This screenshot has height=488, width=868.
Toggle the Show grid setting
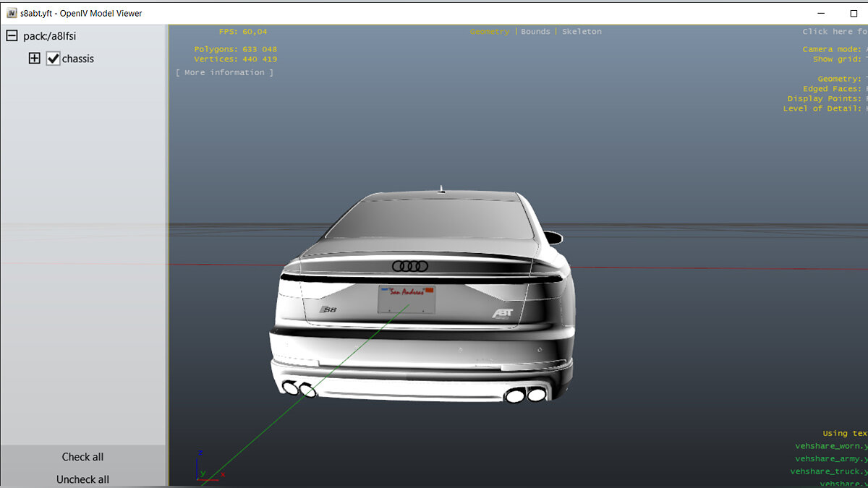(x=839, y=59)
